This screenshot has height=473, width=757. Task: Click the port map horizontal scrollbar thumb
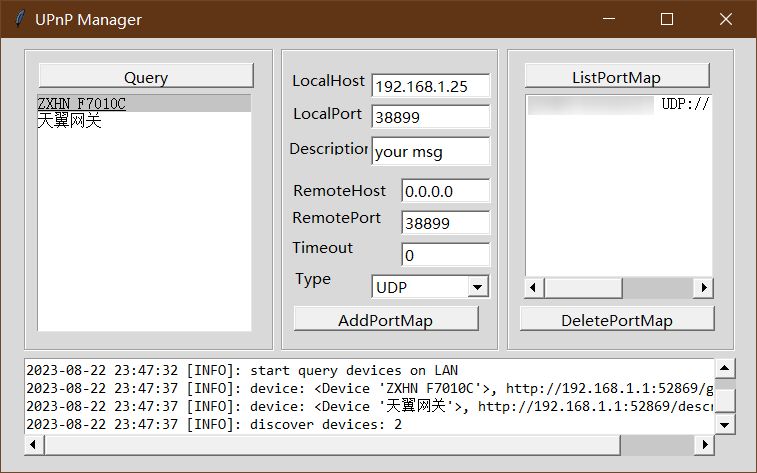(583, 288)
